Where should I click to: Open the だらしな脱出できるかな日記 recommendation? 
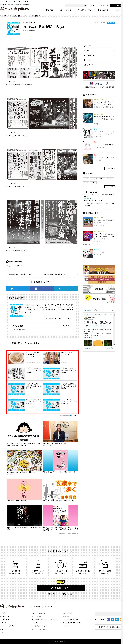click(x=24, y=433)
